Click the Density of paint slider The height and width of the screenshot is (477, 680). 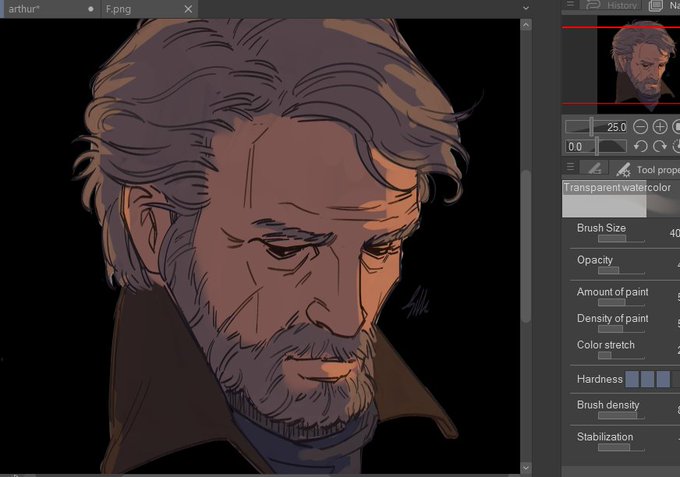tap(621, 329)
